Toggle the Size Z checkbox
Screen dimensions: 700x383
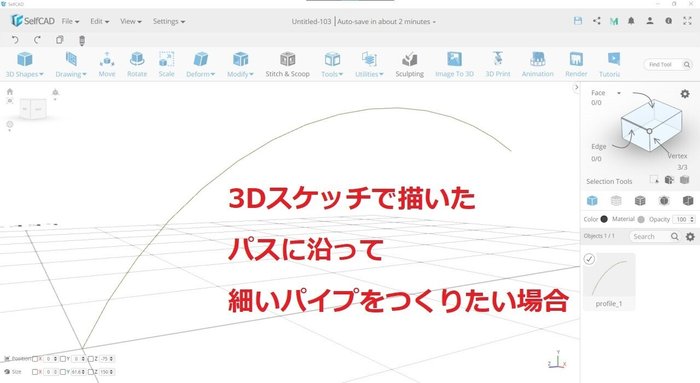(x=91, y=372)
